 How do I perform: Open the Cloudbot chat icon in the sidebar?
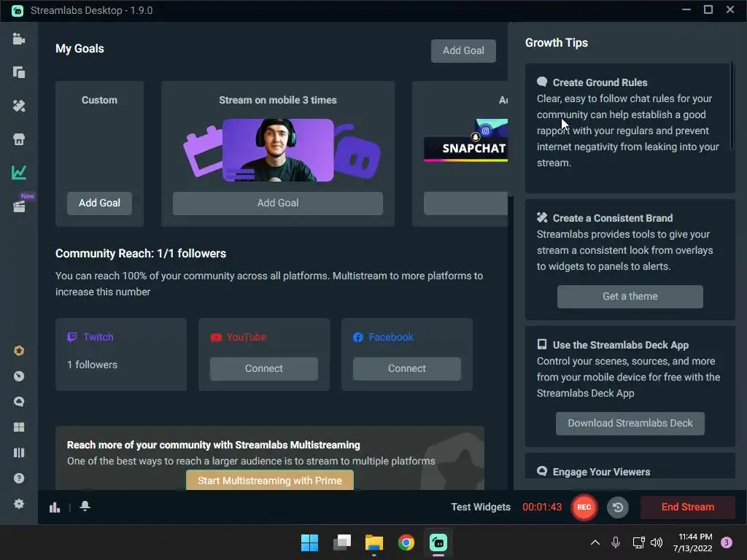pyautogui.click(x=18, y=402)
